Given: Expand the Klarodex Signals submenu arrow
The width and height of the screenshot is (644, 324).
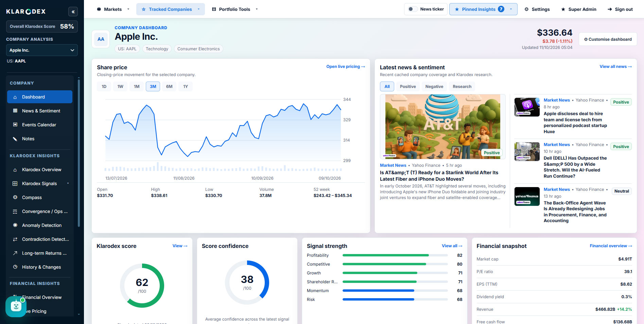Looking at the screenshot, I should [x=68, y=183].
